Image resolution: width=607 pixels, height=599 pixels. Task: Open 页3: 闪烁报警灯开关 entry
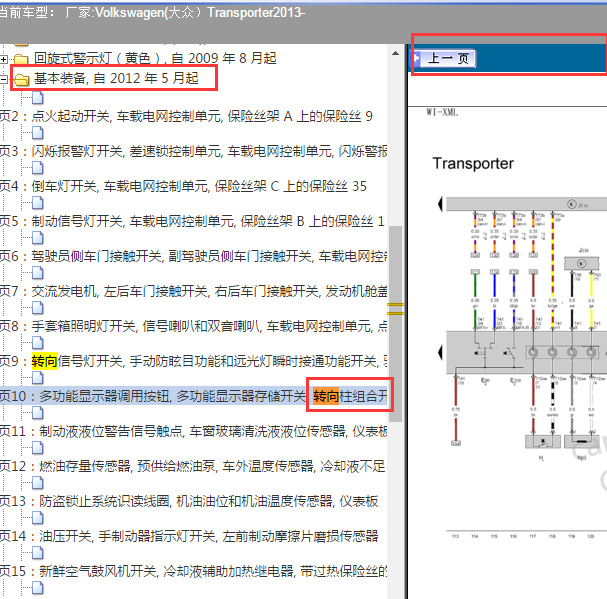pos(194,151)
